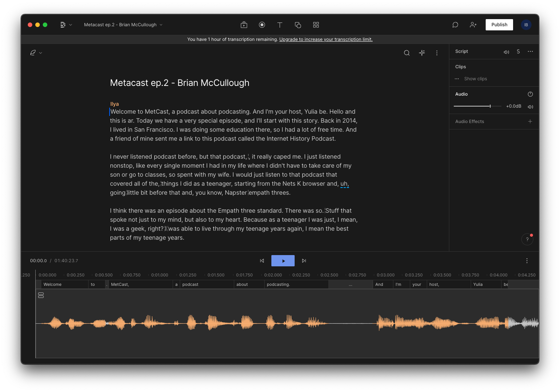560x392 pixels.
Task: Open the help question mark button
Action: coord(527,239)
